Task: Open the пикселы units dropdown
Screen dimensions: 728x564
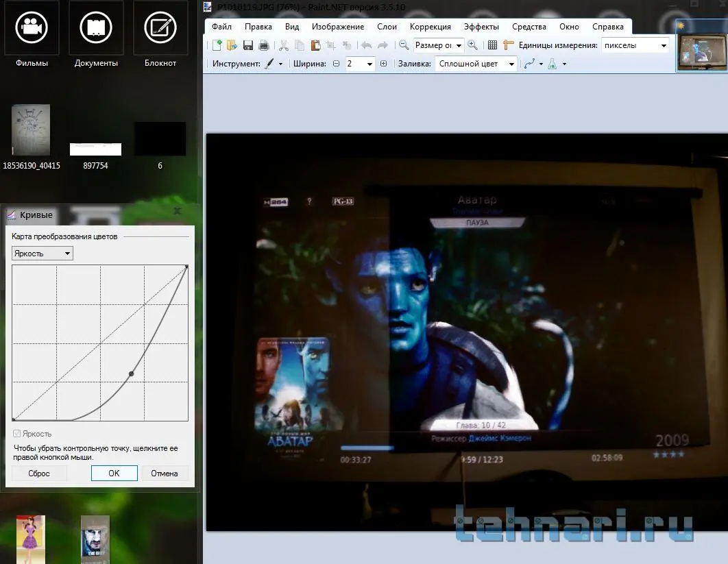Action: click(x=635, y=45)
